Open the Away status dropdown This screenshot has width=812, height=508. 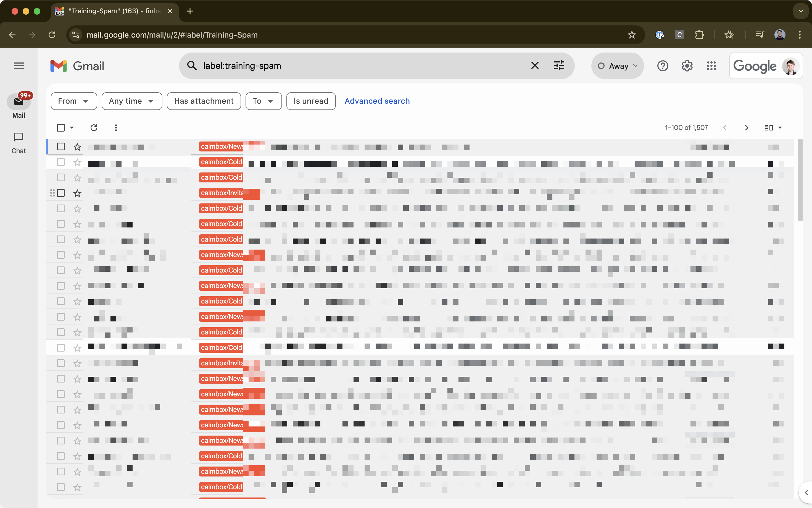tap(617, 66)
